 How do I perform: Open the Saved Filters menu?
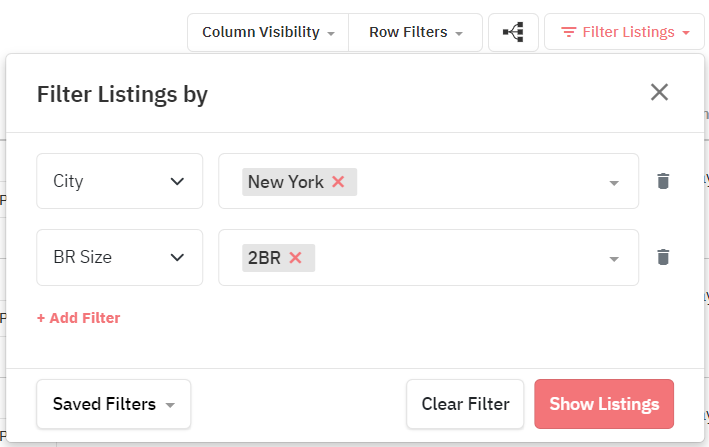pos(113,404)
